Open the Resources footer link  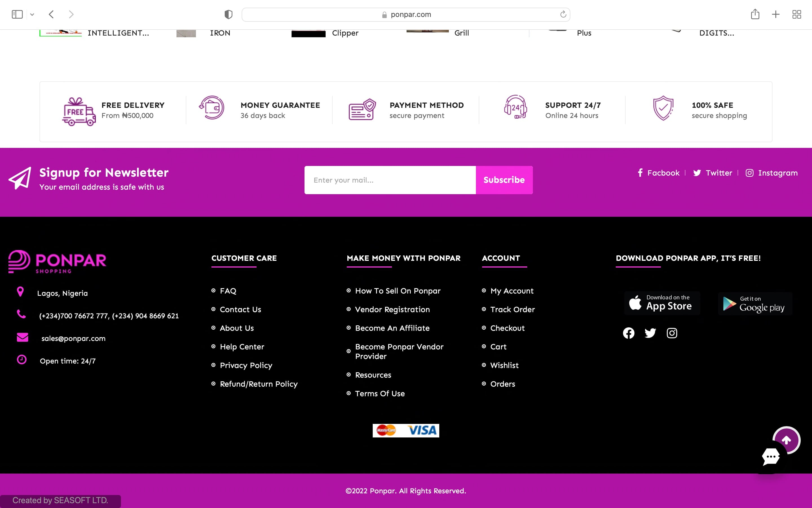pyautogui.click(x=373, y=375)
